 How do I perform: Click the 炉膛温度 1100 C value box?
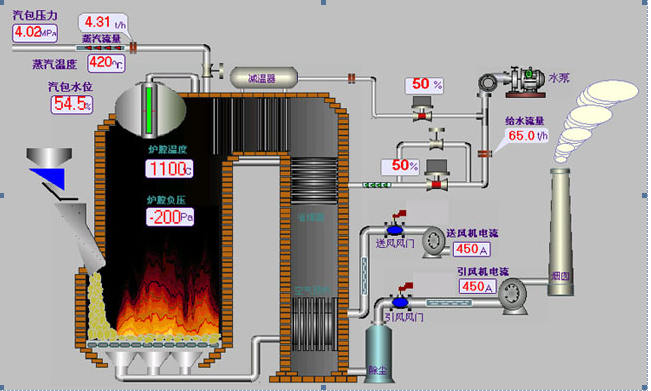[169, 169]
